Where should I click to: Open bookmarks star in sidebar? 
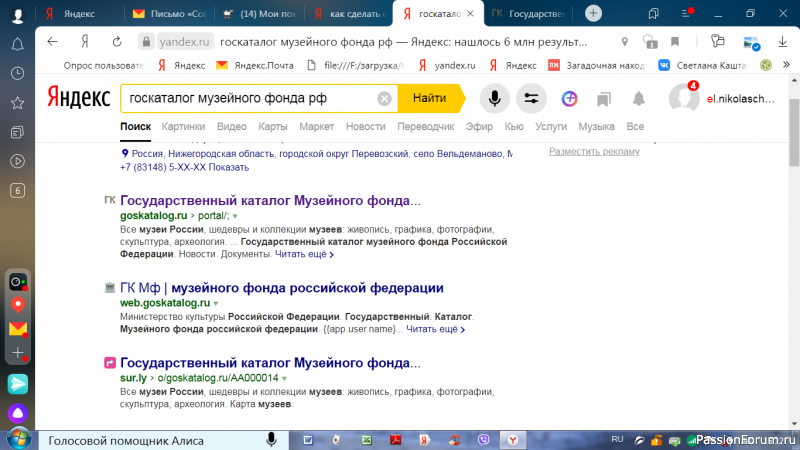(x=17, y=103)
